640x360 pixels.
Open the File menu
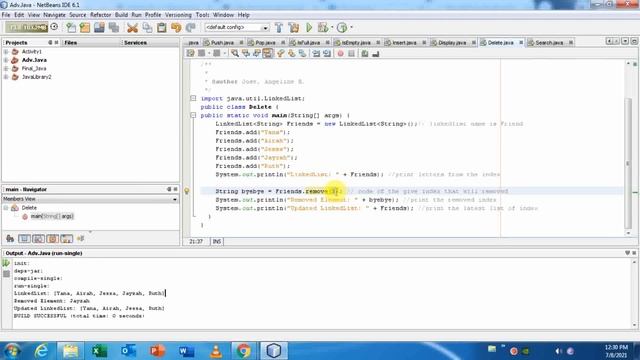[x=6, y=15]
